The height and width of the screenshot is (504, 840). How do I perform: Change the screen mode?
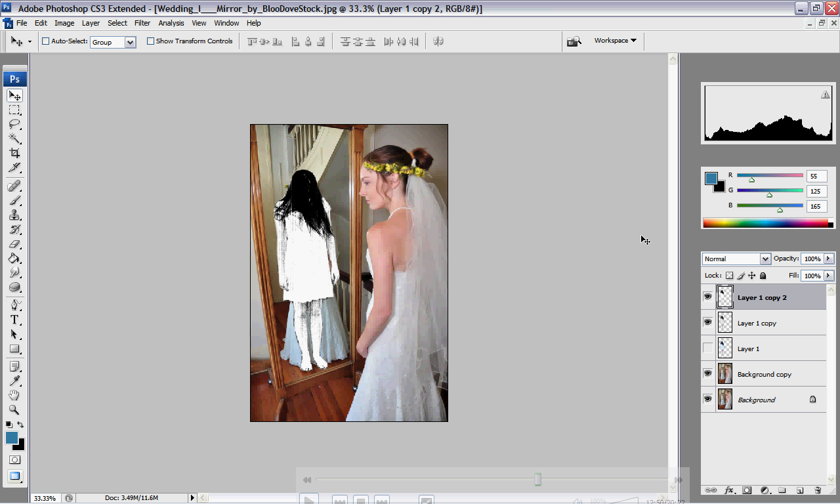(x=14, y=476)
